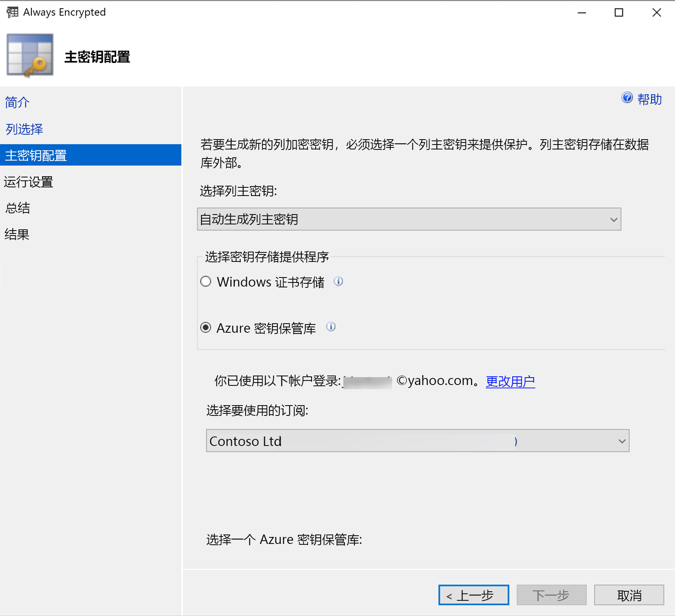Click the 取消 button

628,595
